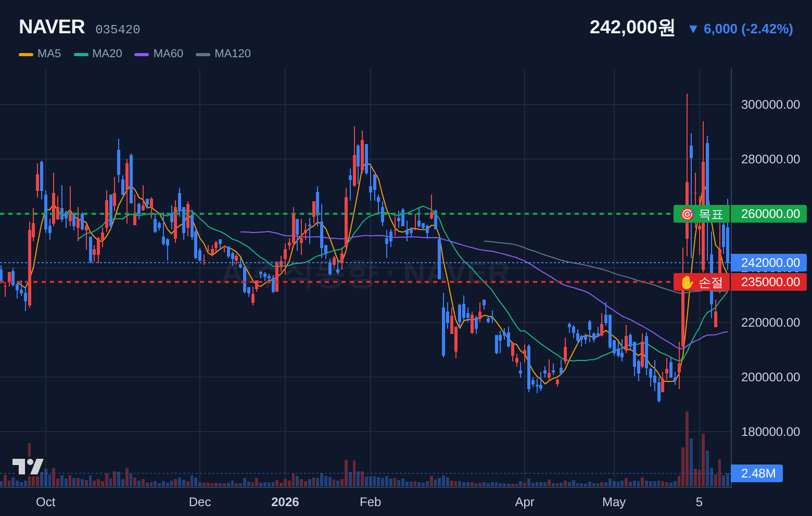Toggle the MA120 legend entry
812x516 pixels.
coord(223,54)
